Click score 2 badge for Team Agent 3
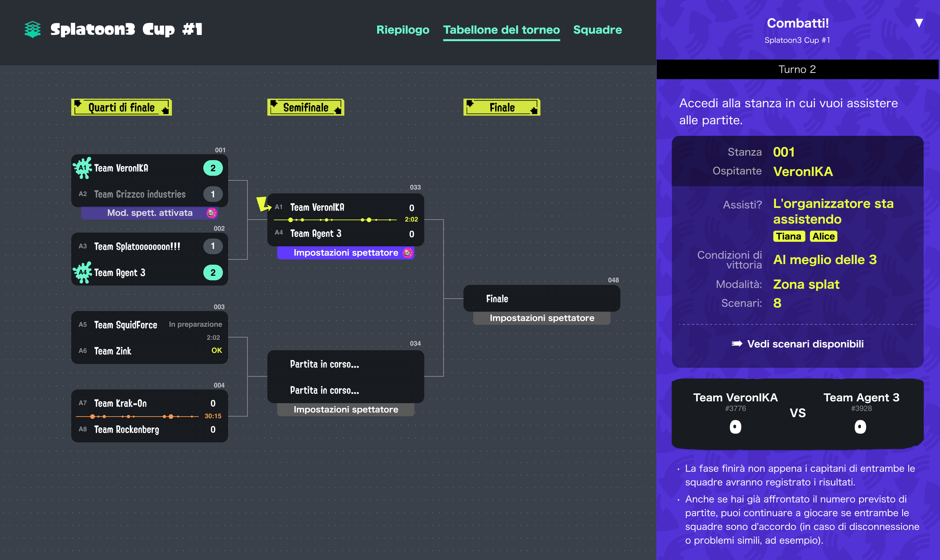This screenshot has width=940, height=560. pyautogui.click(x=213, y=272)
